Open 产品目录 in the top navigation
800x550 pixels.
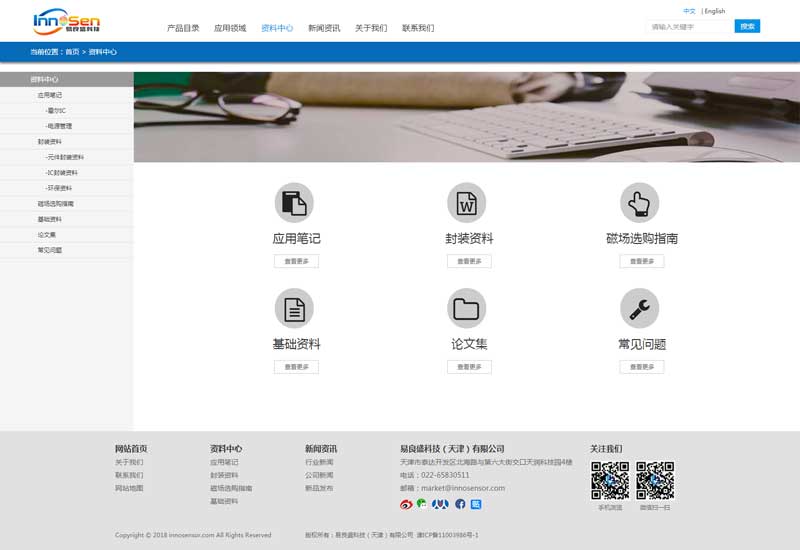183,28
